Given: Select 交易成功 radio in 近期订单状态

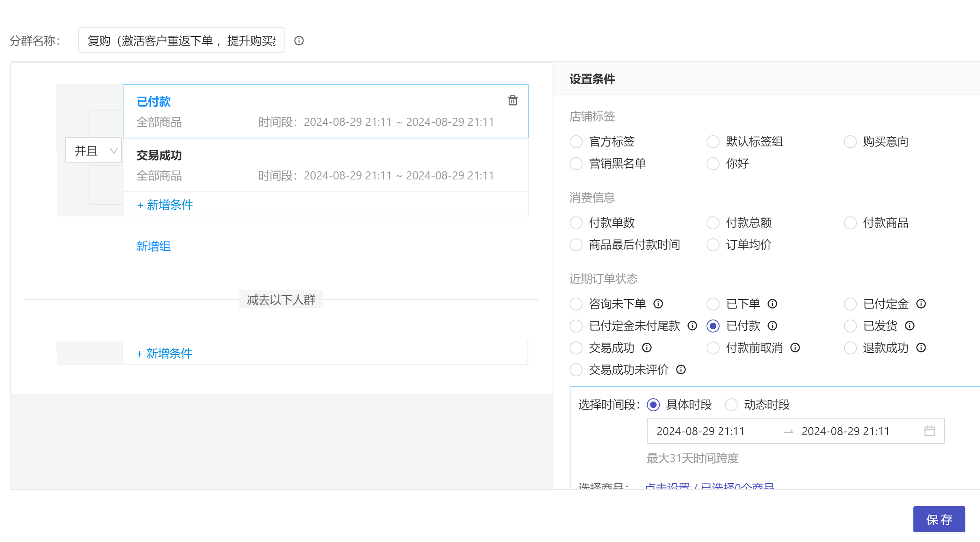Looking at the screenshot, I should point(576,348).
